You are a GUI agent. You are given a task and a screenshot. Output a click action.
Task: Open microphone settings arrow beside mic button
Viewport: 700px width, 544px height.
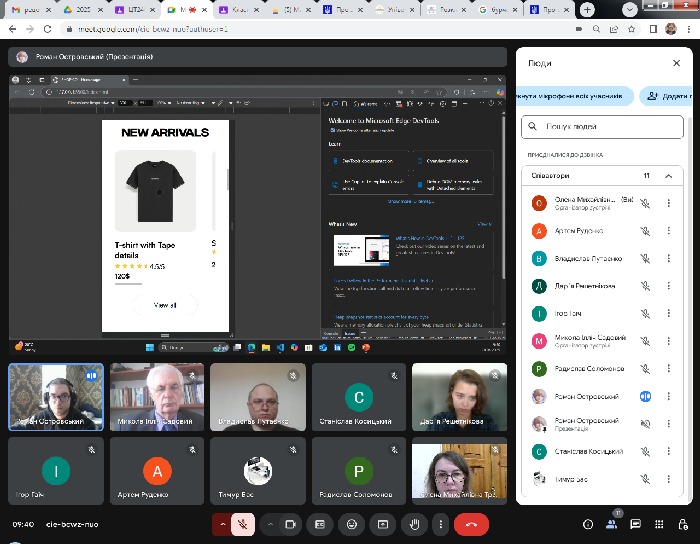tap(221, 523)
